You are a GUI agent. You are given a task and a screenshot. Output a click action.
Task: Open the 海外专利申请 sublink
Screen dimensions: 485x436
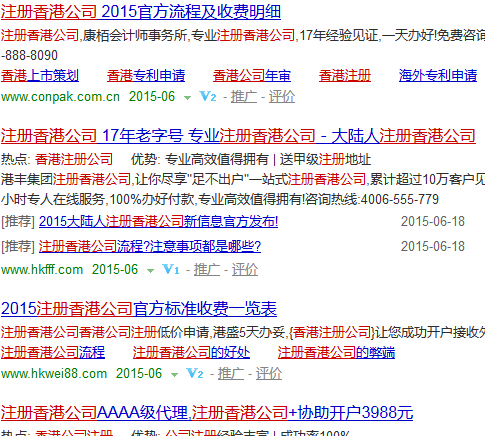point(438,76)
